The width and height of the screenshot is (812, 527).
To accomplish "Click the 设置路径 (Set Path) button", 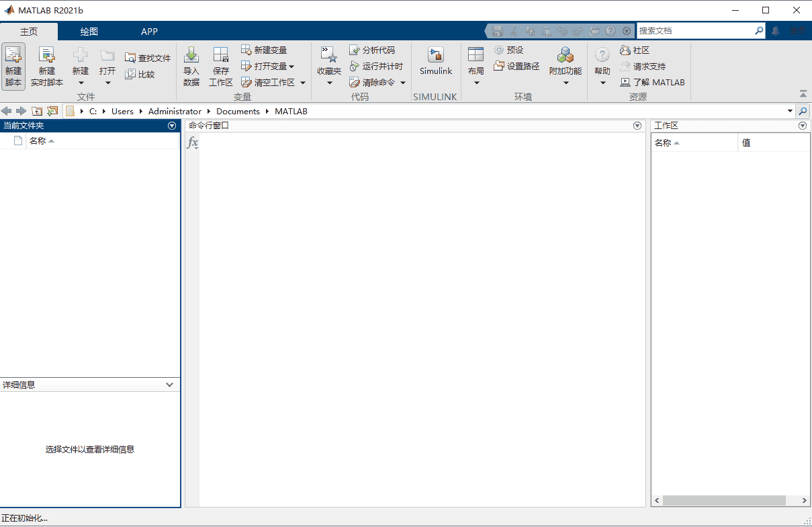I will click(516, 65).
